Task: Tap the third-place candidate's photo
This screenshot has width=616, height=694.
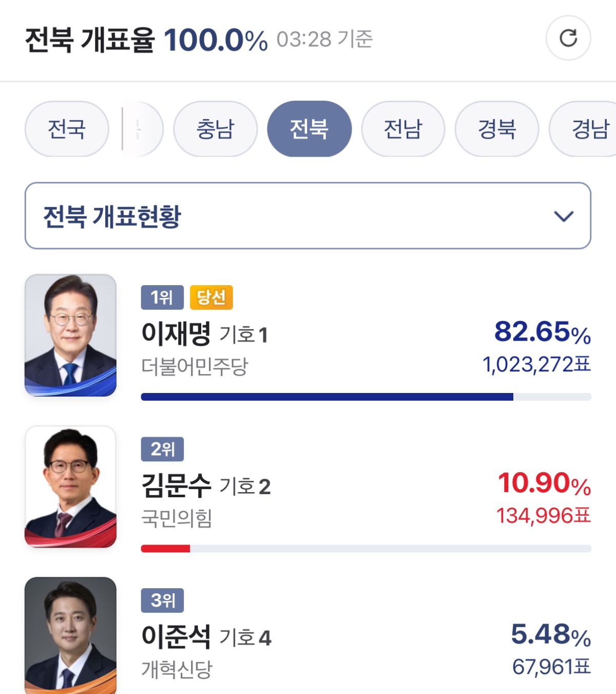Action: click(x=70, y=635)
